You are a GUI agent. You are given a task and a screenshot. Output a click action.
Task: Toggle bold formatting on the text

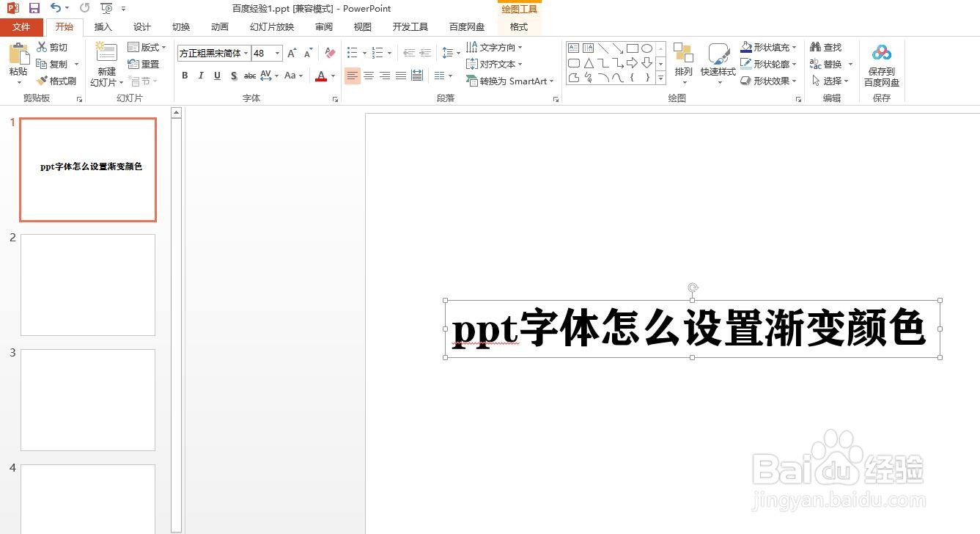tap(185, 76)
